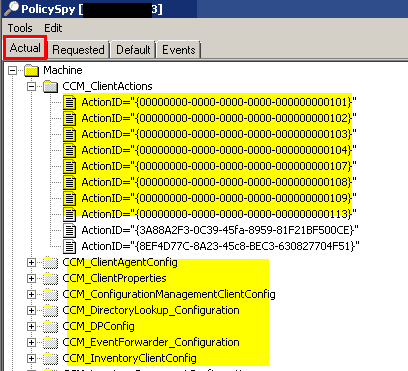This screenshot has width=408, height=371.
Task: Select the CCM_ConfigurationManagementClientConfig item
Action: click(x=169, y=294)
